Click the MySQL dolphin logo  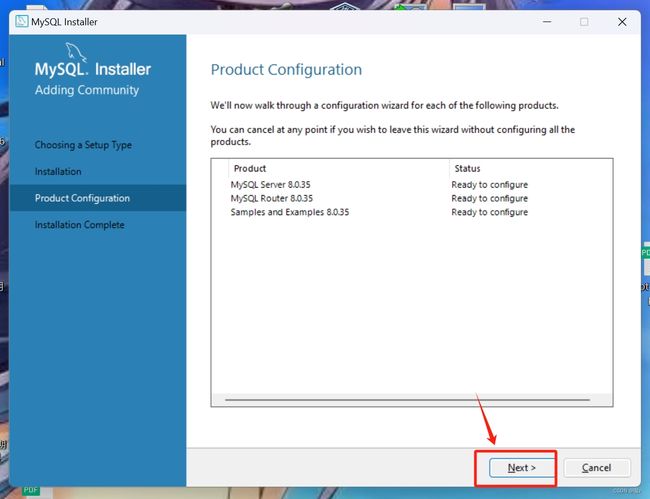(76, 52)
